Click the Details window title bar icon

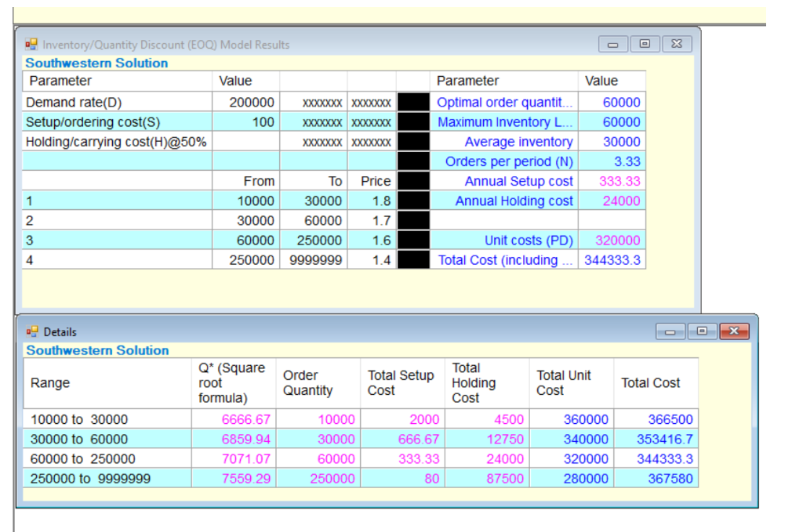tap(32, 332)
